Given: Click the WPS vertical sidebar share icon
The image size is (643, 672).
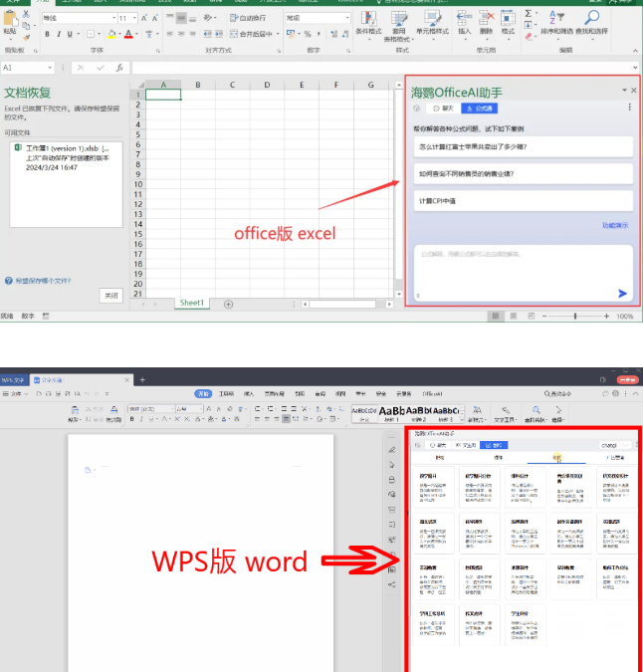Looking at the screenshot, I should [391, 584].
